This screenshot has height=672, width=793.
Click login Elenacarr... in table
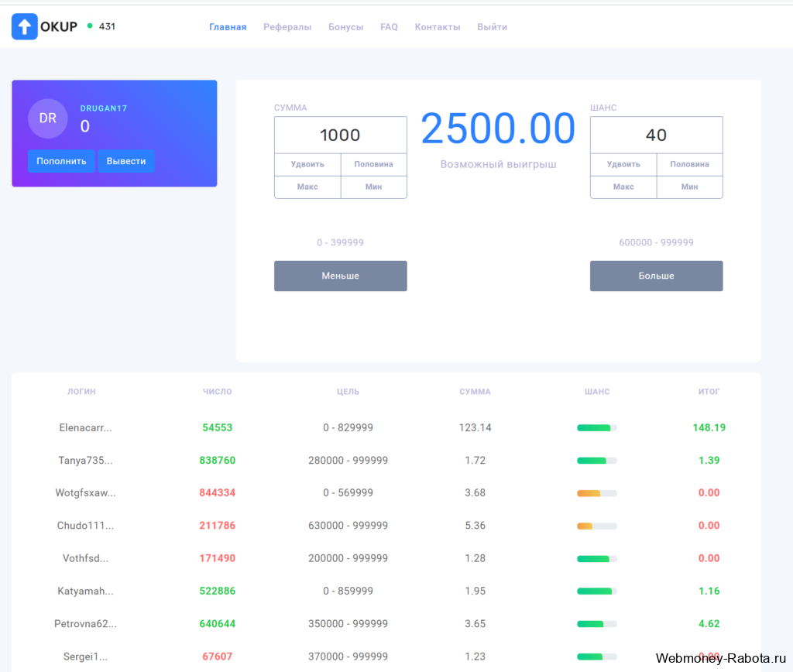click(x=85, y=428)
